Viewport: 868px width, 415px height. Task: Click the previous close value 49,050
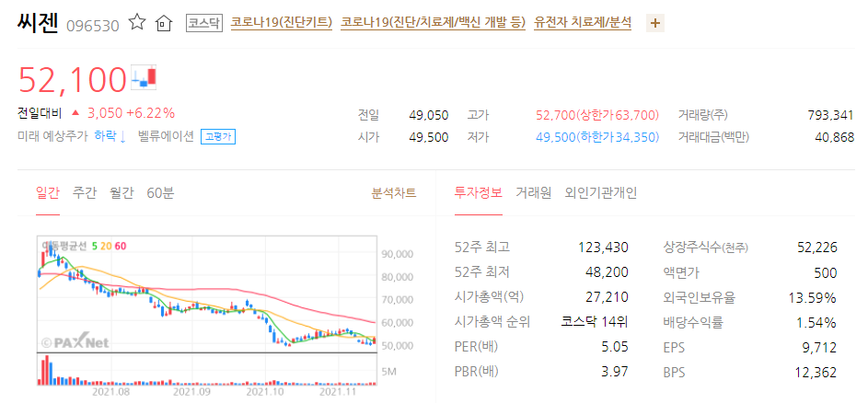(429, 116)
